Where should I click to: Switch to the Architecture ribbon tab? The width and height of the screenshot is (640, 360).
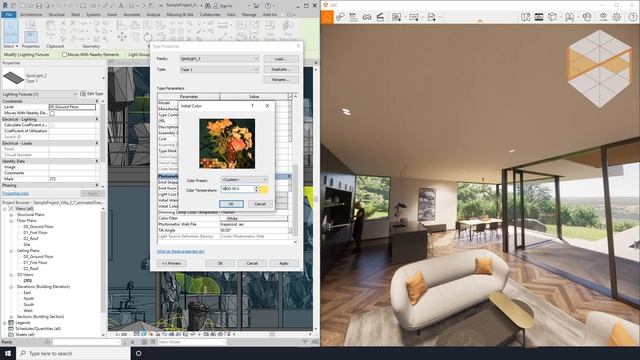click(x=31, y=14)
